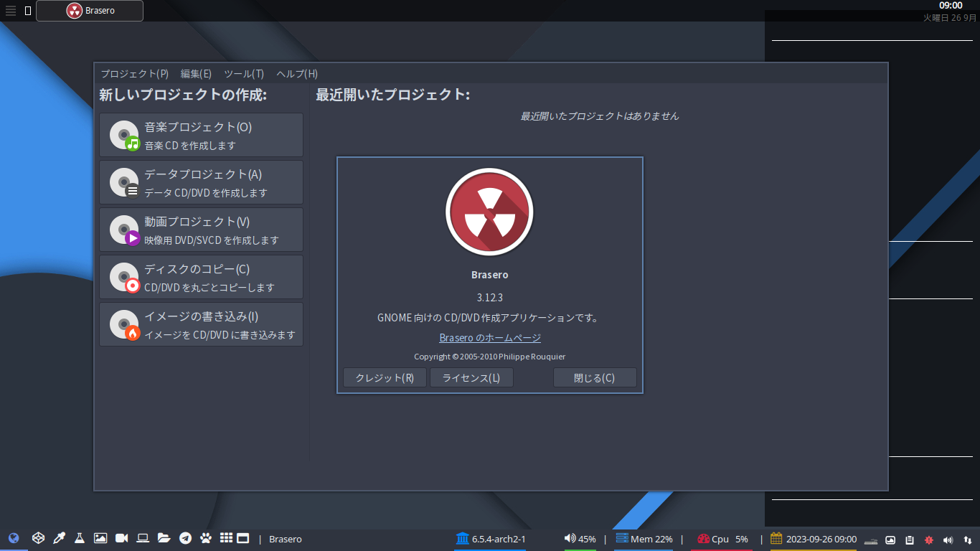
Task: Close the about dialog with 閉じる(C)
Action: click(x=595, y=378)
